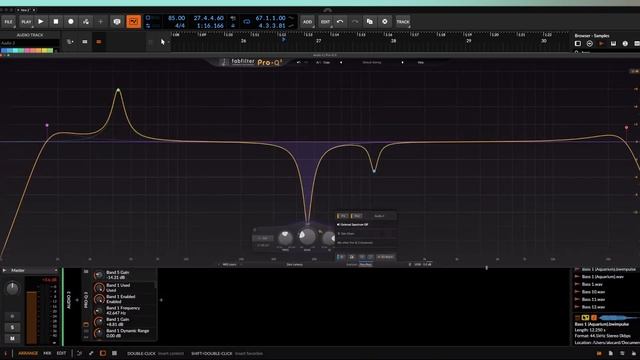
Task: Select the pink high-cut band node
Action: (627, 128)
